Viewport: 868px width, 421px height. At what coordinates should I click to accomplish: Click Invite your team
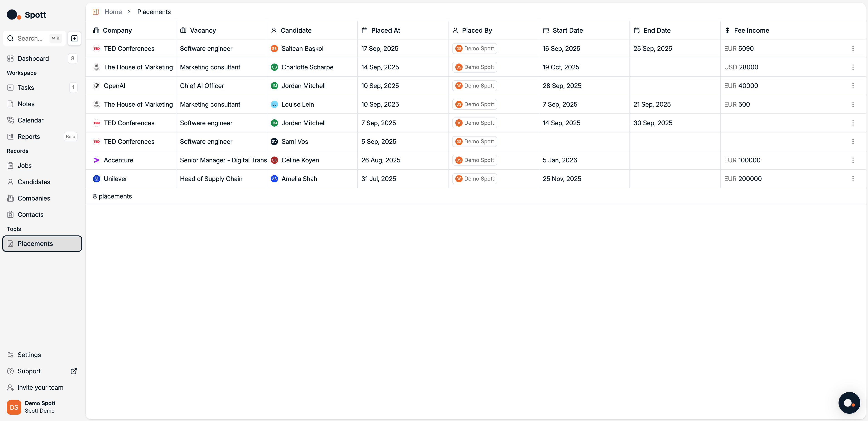[x=42, y=388]
